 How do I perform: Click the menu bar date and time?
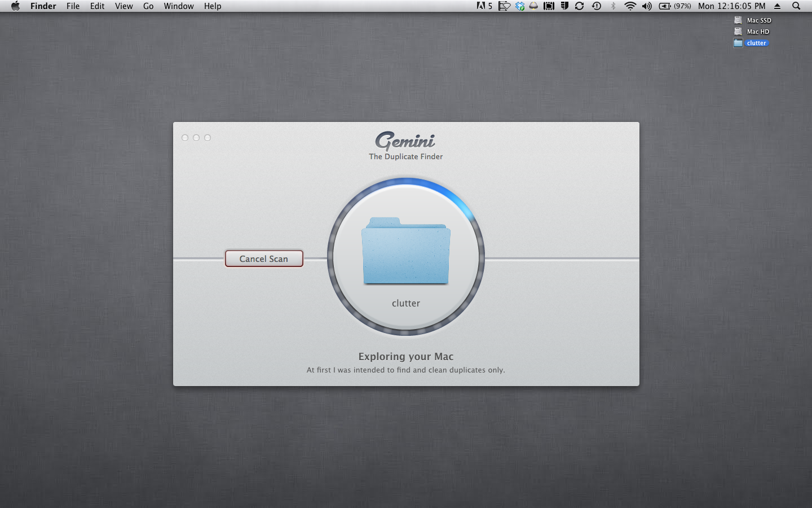click(731, 6)
